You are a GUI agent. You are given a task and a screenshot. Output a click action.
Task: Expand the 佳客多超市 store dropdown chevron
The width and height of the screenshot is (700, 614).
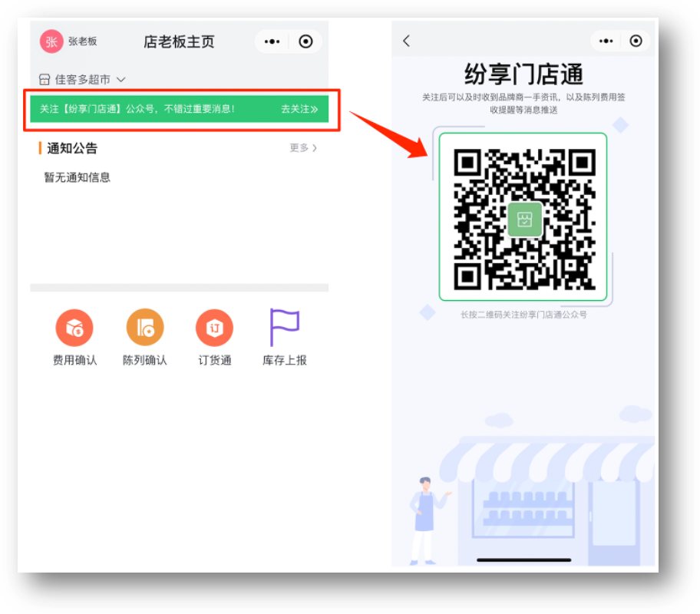121,80
